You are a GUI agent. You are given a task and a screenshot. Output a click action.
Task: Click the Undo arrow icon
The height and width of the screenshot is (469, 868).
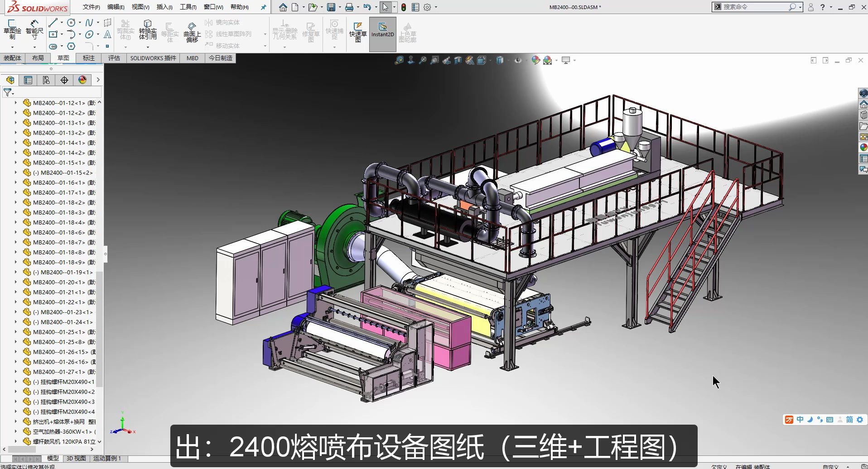(367, 7)
